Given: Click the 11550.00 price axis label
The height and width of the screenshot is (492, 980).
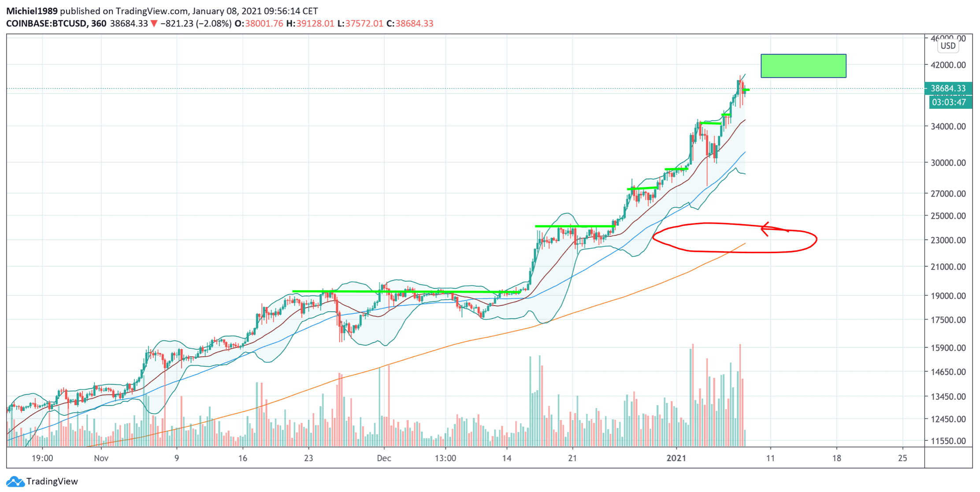Looking at the screenshot, I should click(948, 441).
